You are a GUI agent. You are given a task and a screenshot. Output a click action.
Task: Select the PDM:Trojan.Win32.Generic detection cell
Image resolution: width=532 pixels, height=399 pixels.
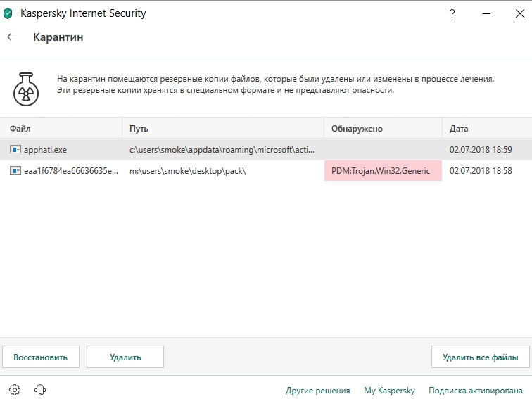click(382, 171)
